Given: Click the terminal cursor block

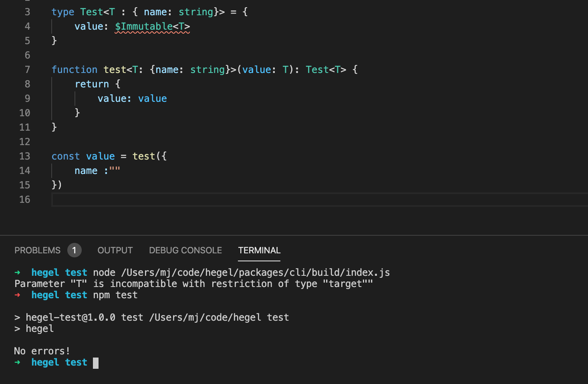Looking at the screenshot, I should [x=96, y=362].
